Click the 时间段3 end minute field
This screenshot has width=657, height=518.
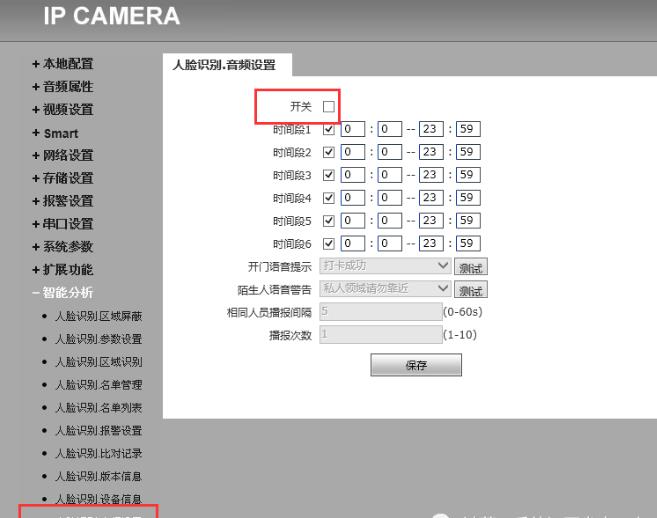click(467, 175)
